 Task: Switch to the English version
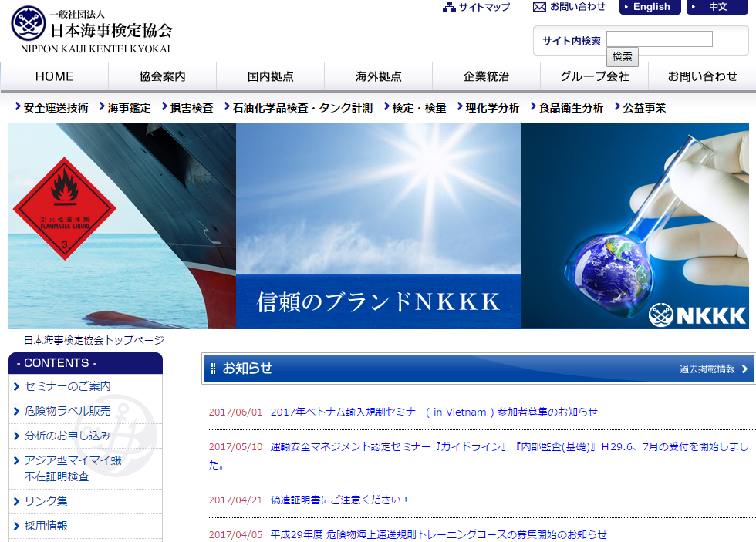click(650, 7)
